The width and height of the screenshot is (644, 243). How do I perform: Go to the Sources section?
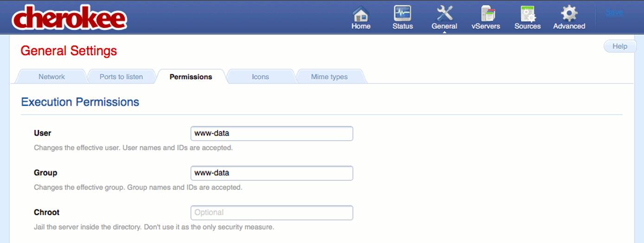point(527,14)
